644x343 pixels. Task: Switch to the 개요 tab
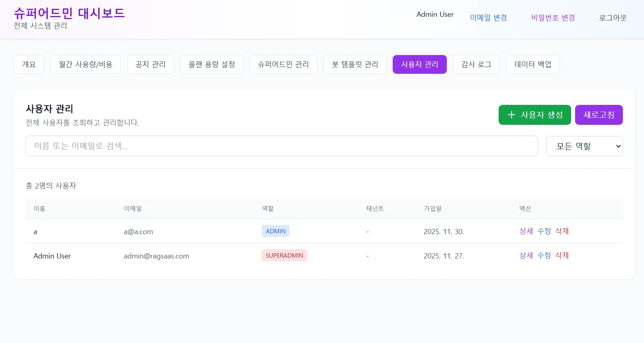[x=29, y=65]
